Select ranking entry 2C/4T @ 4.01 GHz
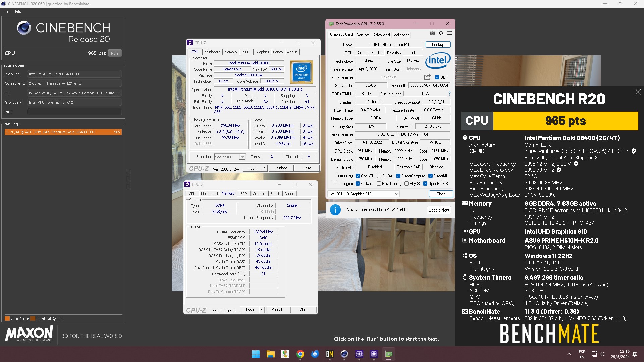644x362 pixels. point(63,132)
